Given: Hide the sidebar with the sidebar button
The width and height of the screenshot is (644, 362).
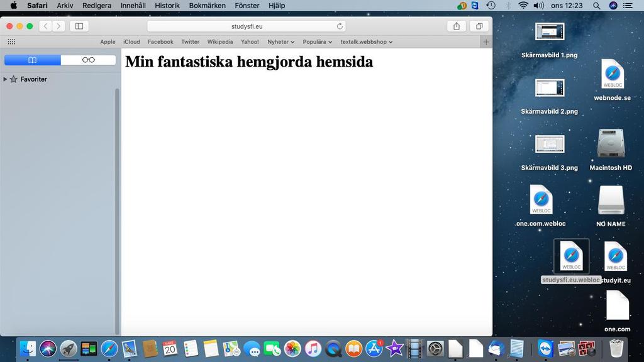Looking at the screenshot, I should tap(79, 26).
